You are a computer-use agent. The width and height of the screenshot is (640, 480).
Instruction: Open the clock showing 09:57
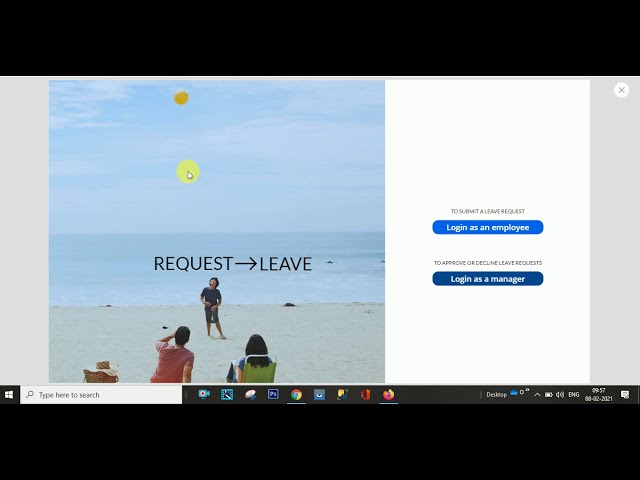(598, 395)
